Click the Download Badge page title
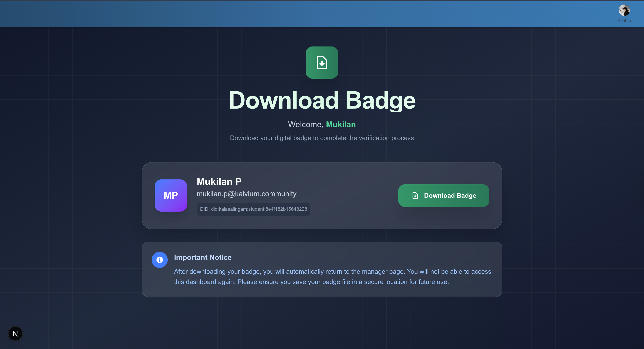The image size is (644, 349). (x=322, y=100)
